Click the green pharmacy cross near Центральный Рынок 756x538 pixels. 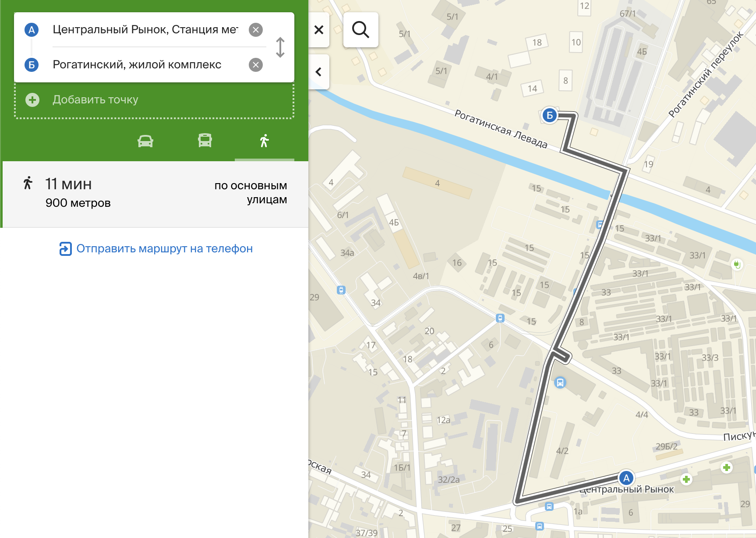click(x=686, y=479)
